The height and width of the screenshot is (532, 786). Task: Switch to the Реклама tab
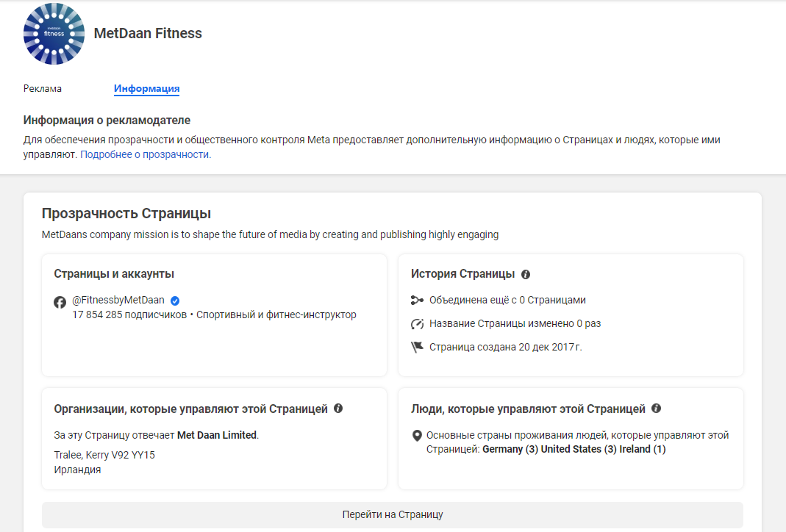[x=43, y=89]
